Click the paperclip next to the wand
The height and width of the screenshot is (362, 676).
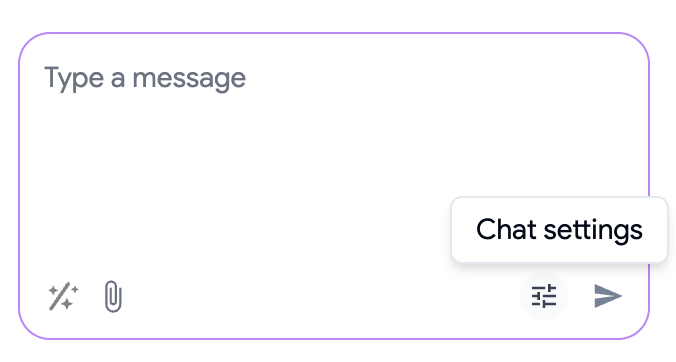coord(113,296)
